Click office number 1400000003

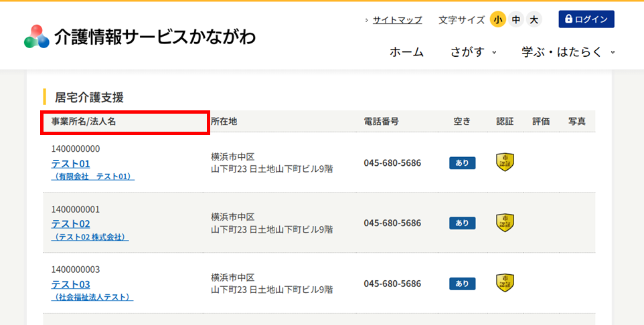click(x=76, y=269)
